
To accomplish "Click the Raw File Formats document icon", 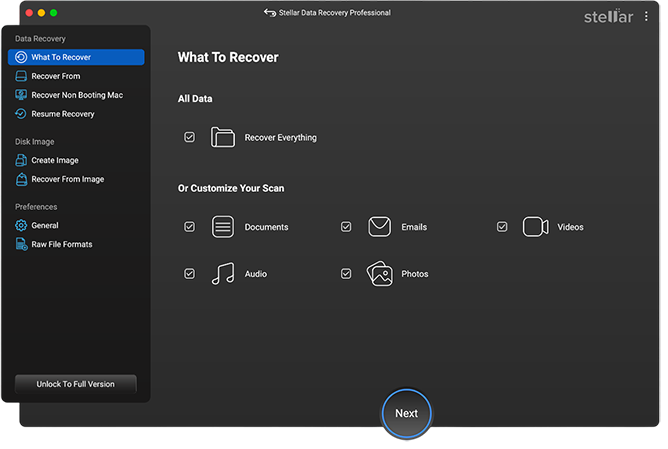I will coord(21,244).
